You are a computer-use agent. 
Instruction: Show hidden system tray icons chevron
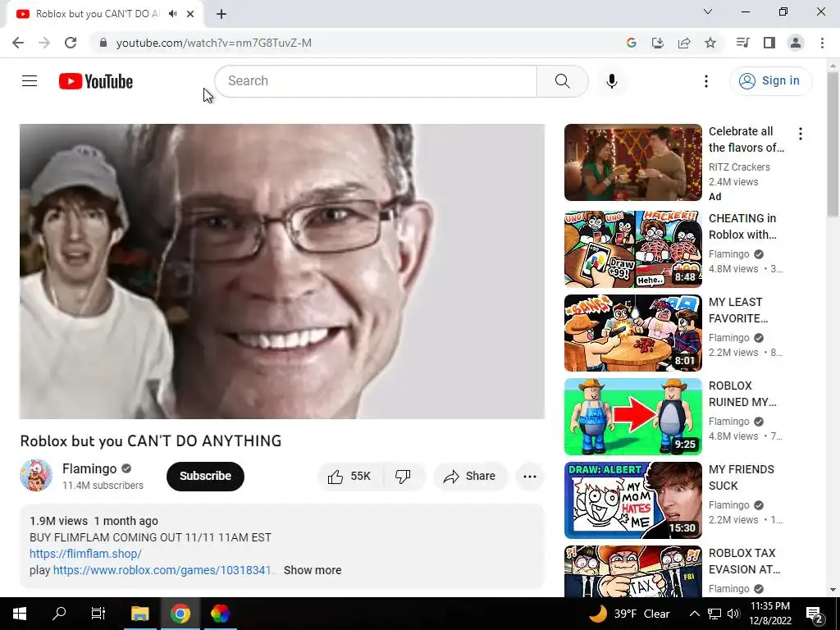tap(694, 614)
